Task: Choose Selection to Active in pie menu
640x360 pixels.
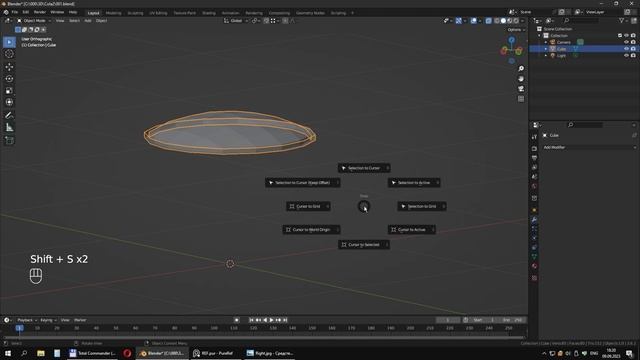Action: pyautogui.click(x=414, y=183)
